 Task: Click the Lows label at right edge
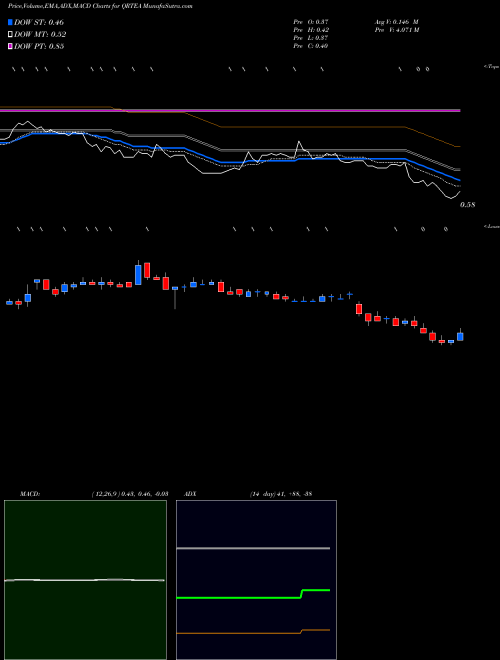pos(492,226)
